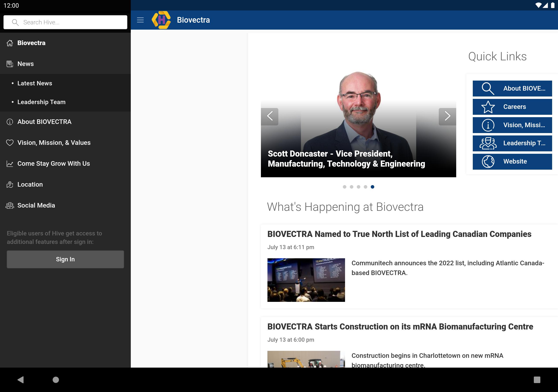Viewport: 558px width, 392px height.
Task: Open Website quick link
Action: 512,162
